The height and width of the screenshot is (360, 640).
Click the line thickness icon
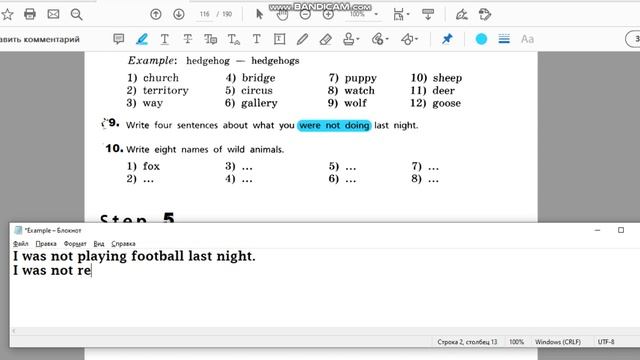[504, 39]
